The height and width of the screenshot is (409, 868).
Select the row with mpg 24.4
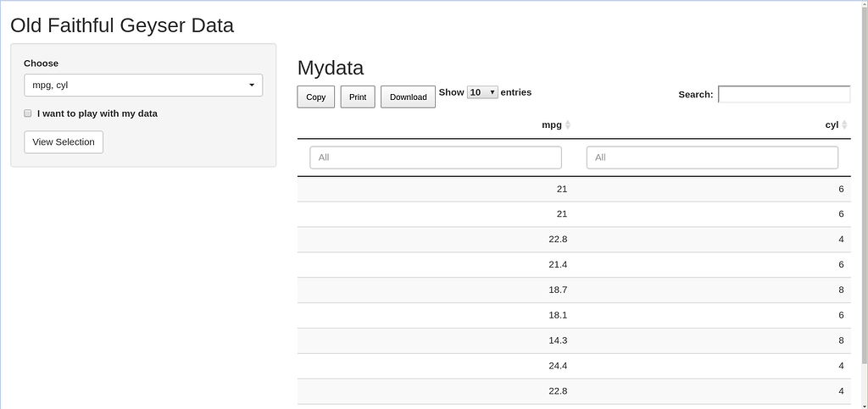tap(574, 366)
